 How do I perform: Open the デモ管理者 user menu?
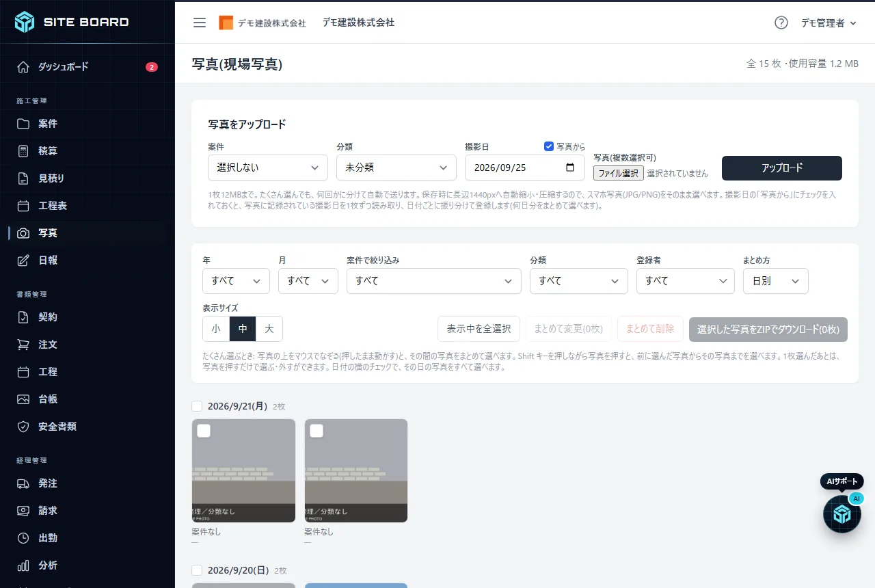(829, 23)
